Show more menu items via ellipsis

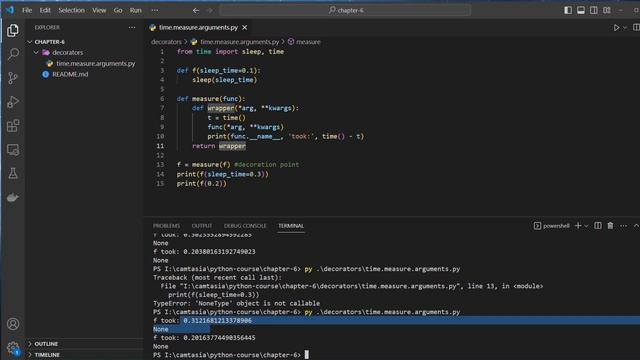[x=154, y=10]
